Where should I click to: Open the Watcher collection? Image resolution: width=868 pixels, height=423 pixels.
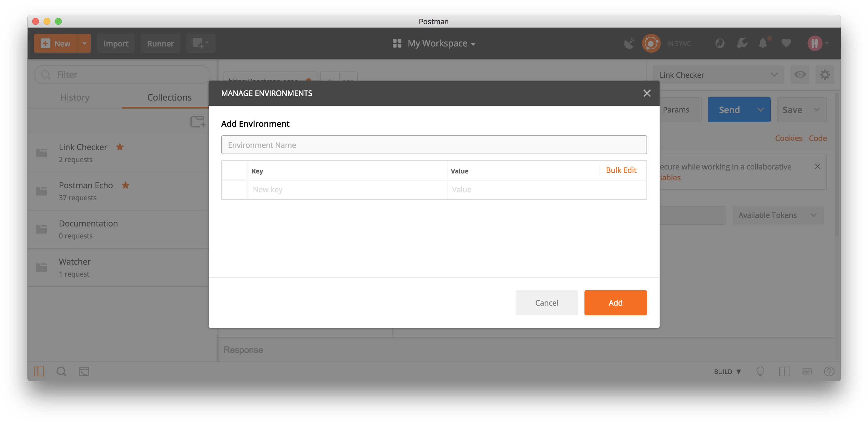118,267
